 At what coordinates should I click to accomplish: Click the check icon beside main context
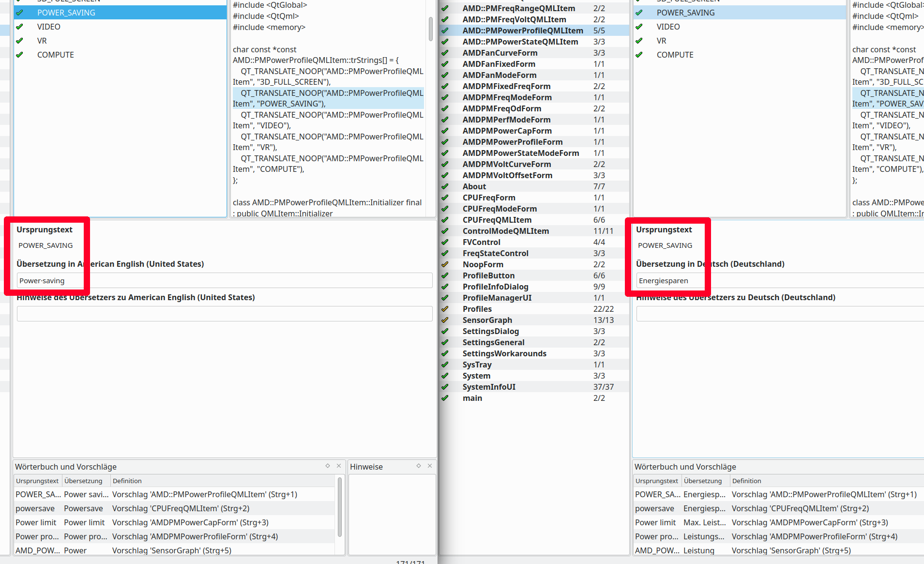(445, 398)
